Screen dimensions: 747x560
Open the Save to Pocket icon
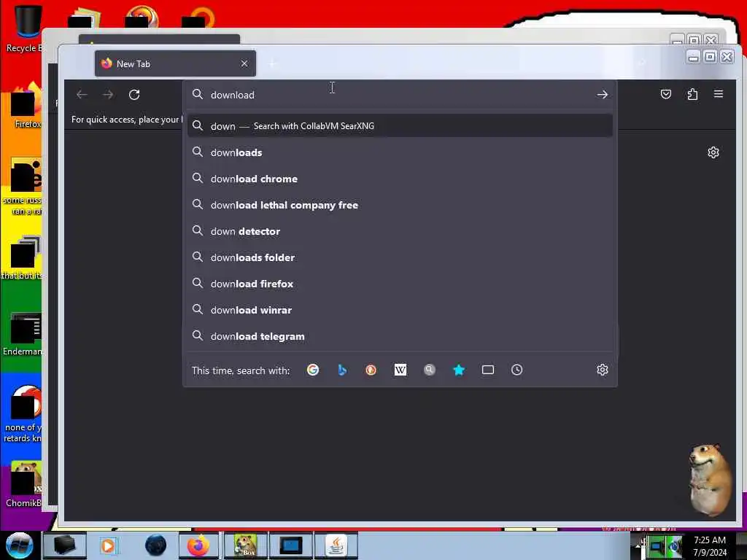666,94
